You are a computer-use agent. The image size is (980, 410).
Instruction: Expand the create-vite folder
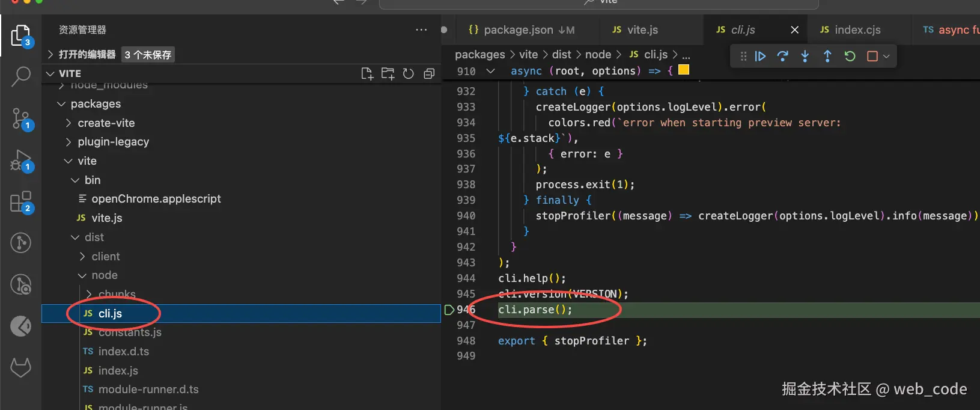pos(68,123)
